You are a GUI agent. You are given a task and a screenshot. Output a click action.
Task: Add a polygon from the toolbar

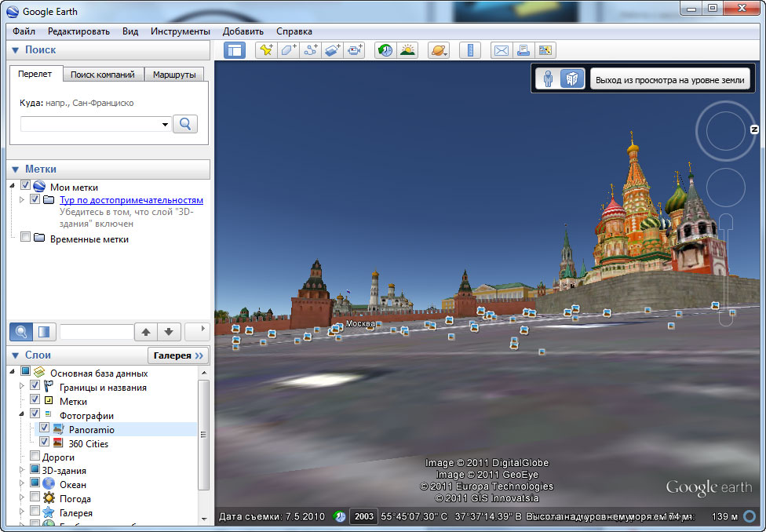pos(288,50)
